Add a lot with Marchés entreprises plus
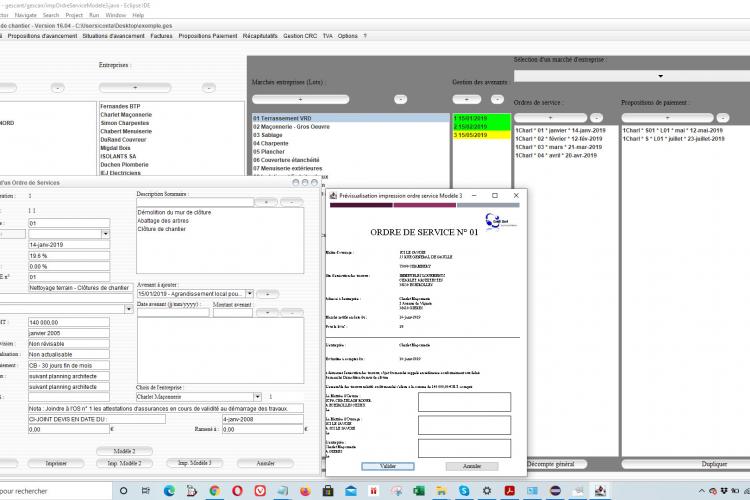The height and width of the screenshot is (500, 750). [300, 99]
